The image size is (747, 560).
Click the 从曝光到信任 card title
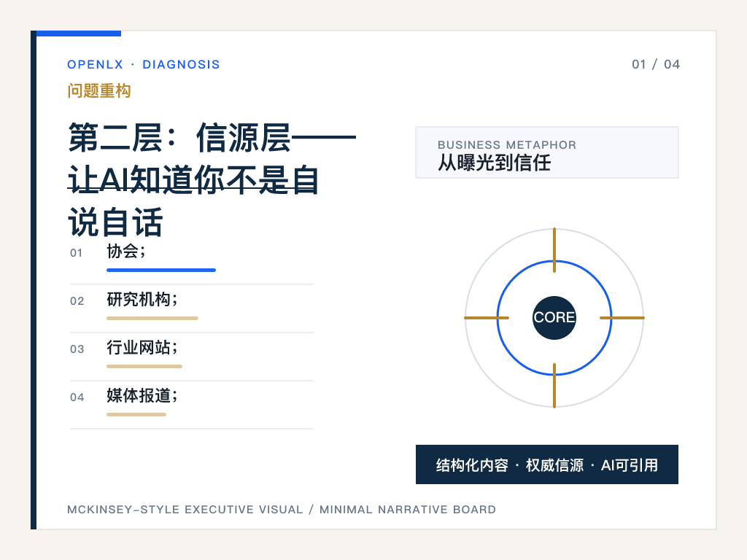(x=495, y=163)
